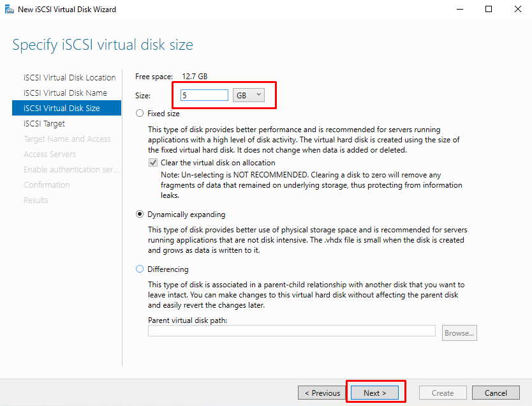Viewport: 532px width, 406px height.
Task: Click the Browse... button
Action: (x=459, y=333)
